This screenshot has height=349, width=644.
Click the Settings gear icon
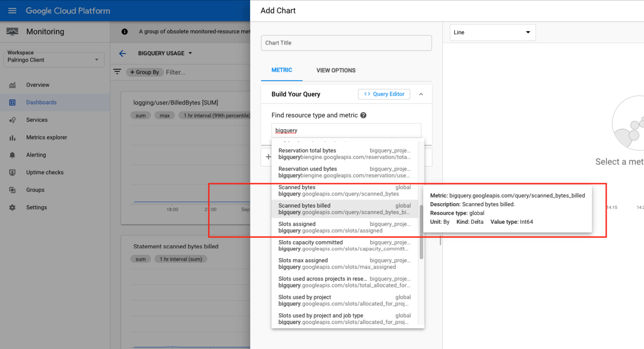(x=12, y=207)
